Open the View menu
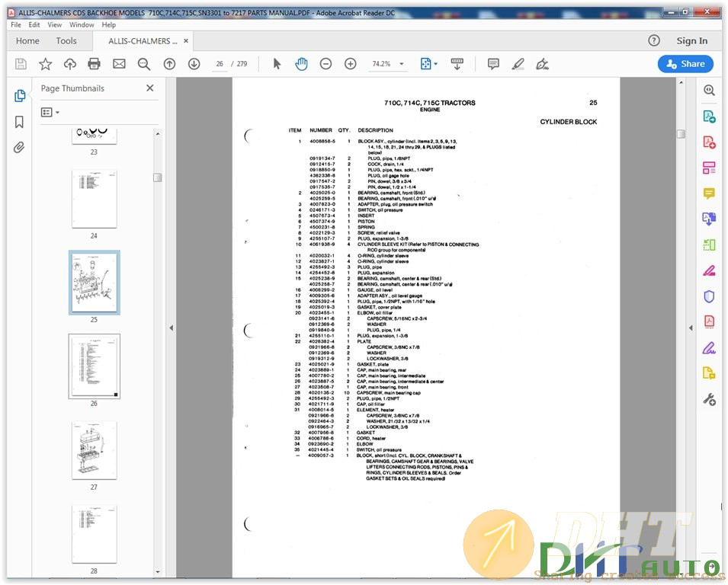Viewport: 728px width, 585px height. tap(54, 24)
